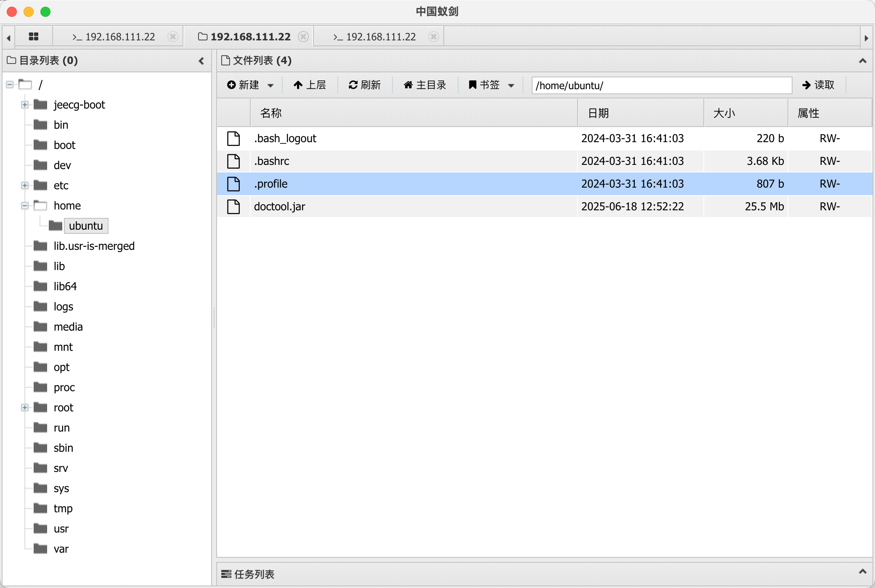Collapse the home folder tree node
This screenshot has height=588, width=875.
point(25,206)
